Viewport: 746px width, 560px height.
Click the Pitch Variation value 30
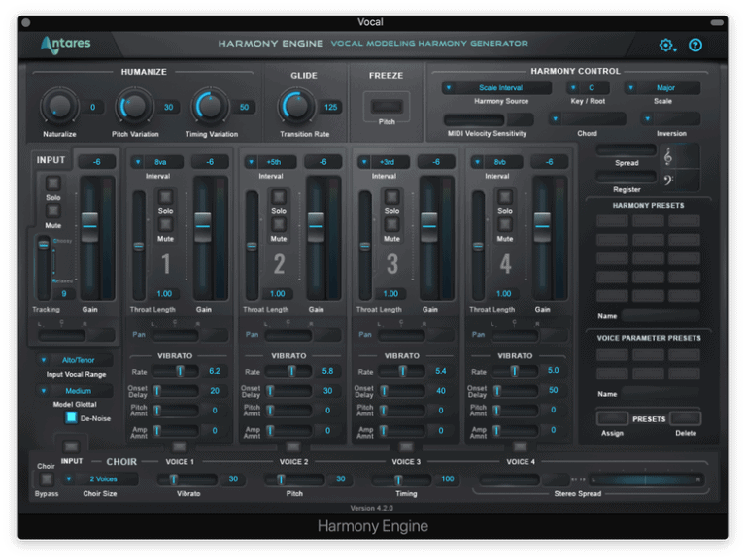pos(168,107)
